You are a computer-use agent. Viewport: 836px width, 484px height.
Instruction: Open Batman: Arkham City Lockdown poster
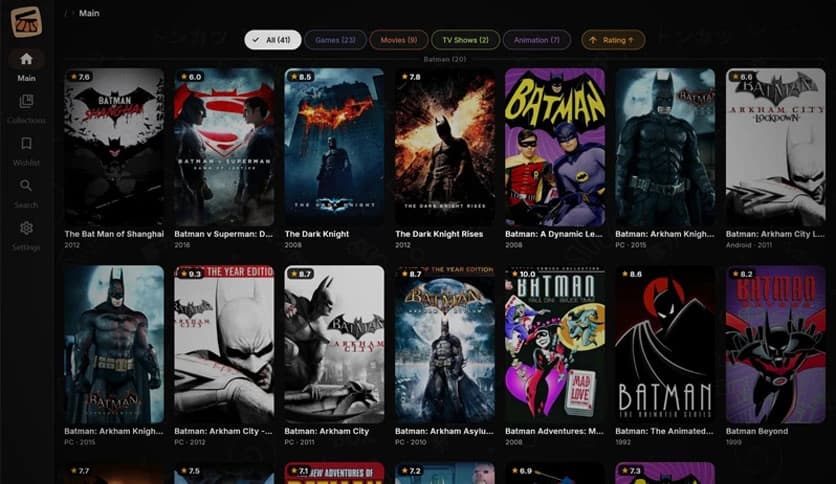point(775,147)
